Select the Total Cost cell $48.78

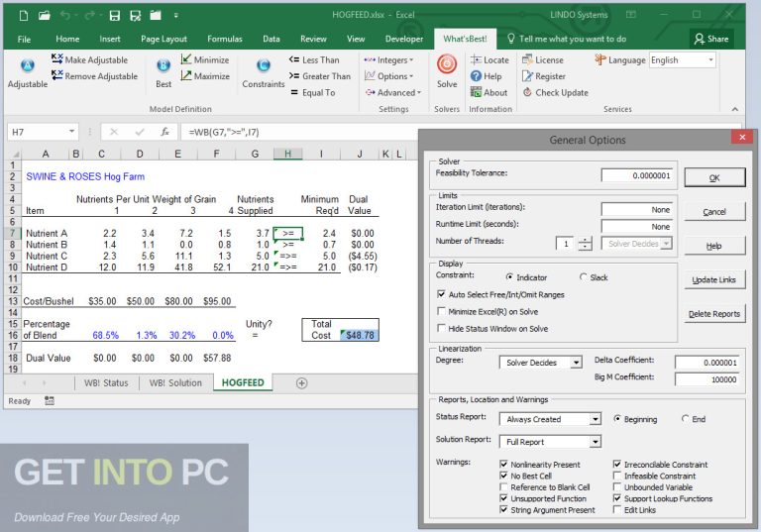359,335
